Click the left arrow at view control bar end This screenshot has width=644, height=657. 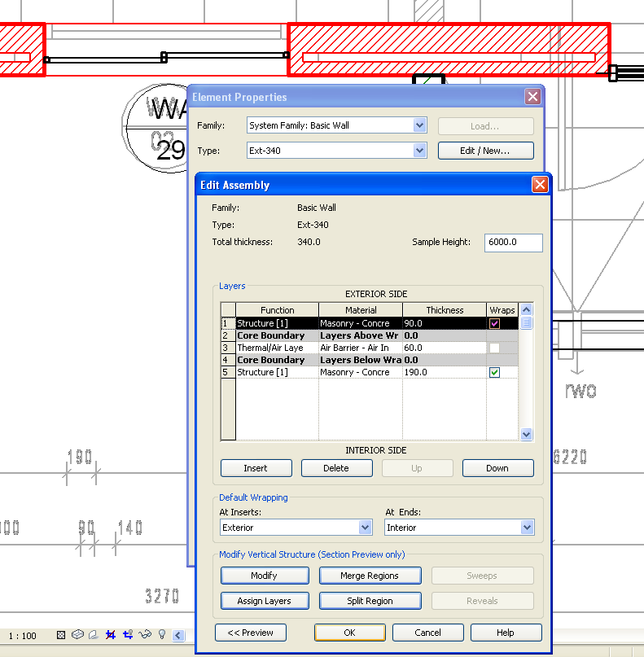[x=178, y=636]
